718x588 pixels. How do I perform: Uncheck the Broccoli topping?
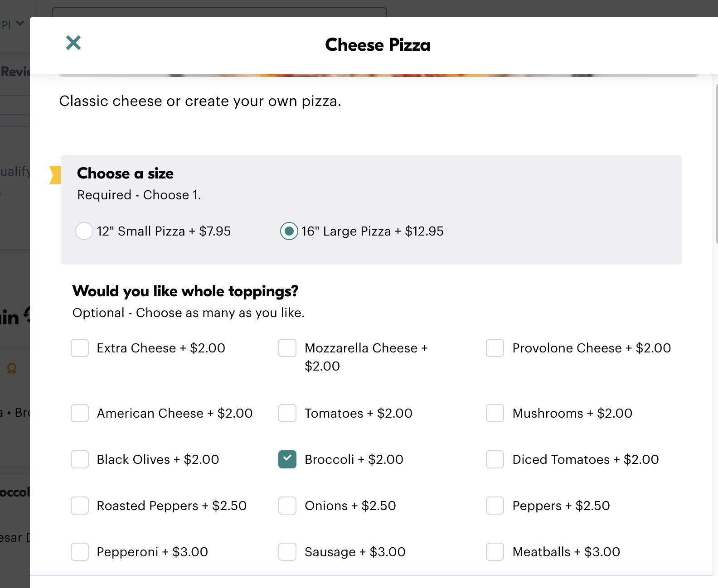click(287, 459)
